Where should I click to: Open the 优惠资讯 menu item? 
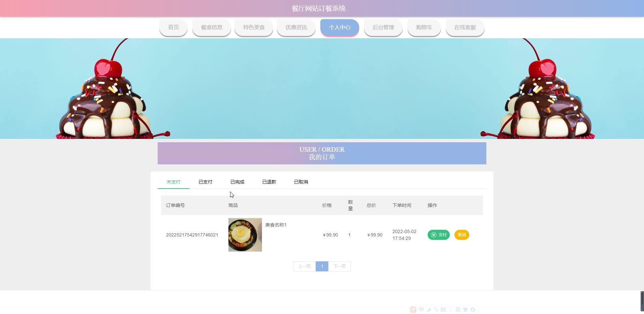click(296, 28)
